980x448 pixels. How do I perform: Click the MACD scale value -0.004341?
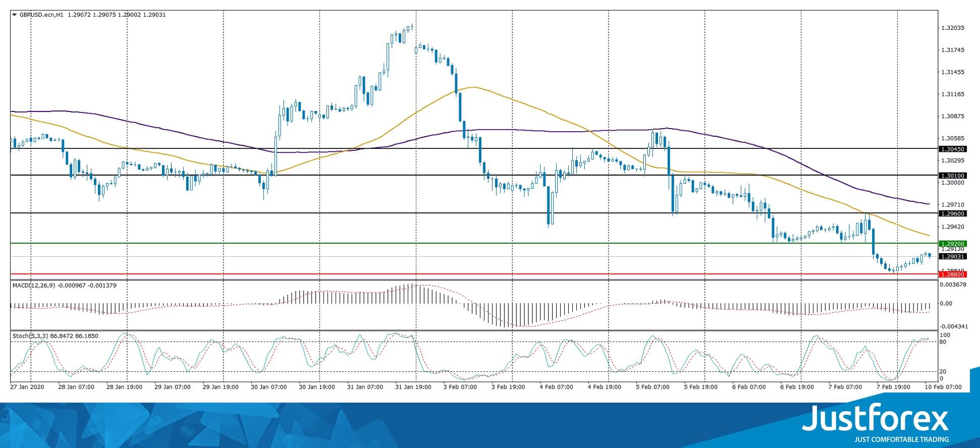pyautogui.click(x=954, y=326)
